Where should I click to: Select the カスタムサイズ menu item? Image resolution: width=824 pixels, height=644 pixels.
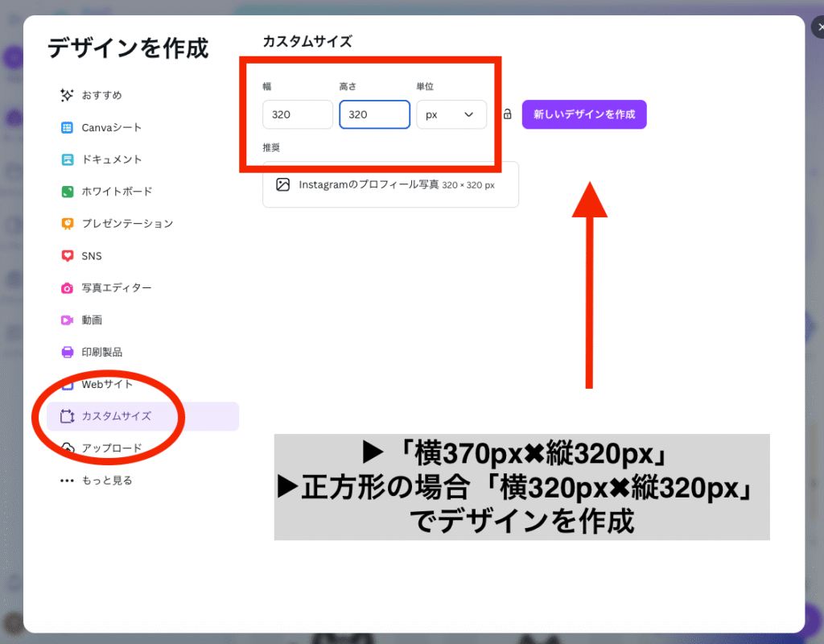(143, 416)
